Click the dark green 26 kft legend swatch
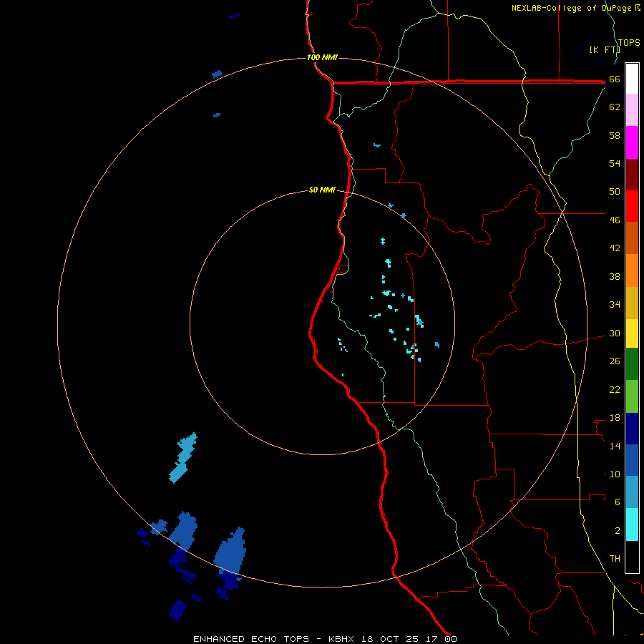The width and height of the screenshot is (644, 644). coord(632,364)
